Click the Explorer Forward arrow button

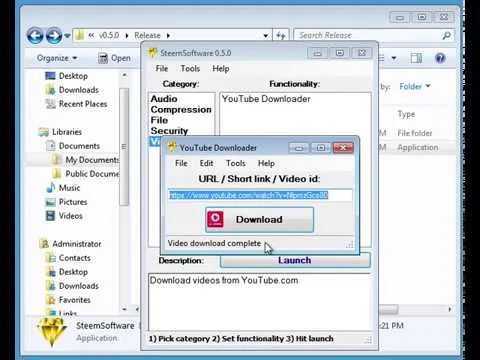pyautogui.click(x=54, y=35)
